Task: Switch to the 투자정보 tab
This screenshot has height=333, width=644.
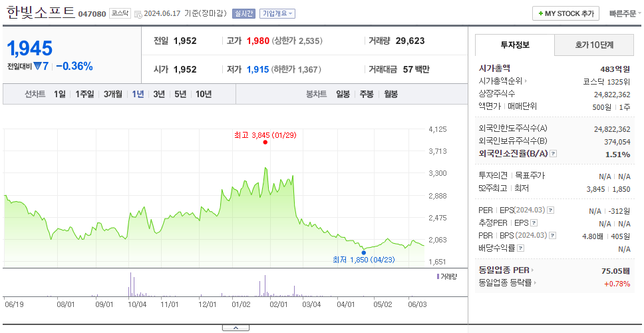Action: pyautogui.click(x=515, y=45)
